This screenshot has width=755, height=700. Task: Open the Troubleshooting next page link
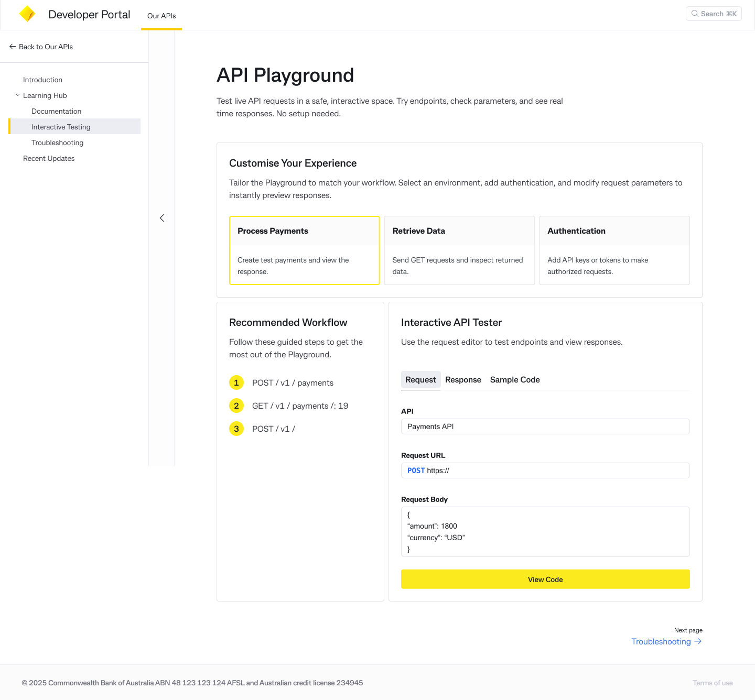661,641
